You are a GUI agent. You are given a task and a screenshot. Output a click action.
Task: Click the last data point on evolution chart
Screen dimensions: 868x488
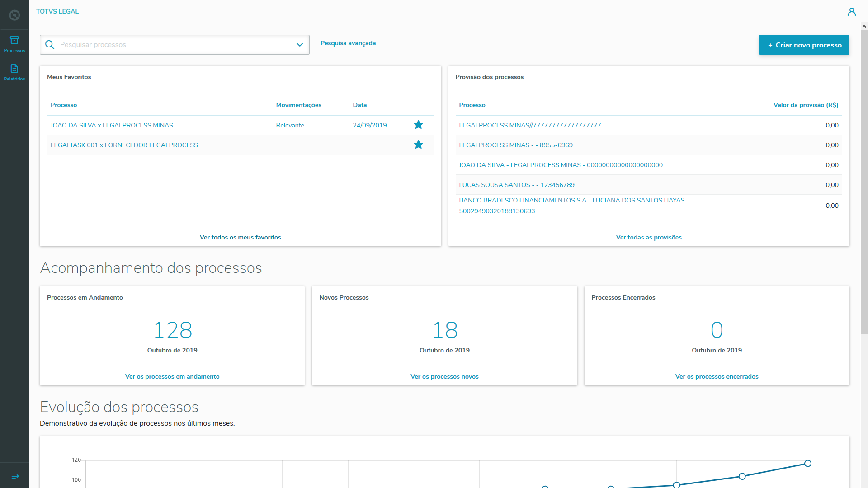pos(808,464)
